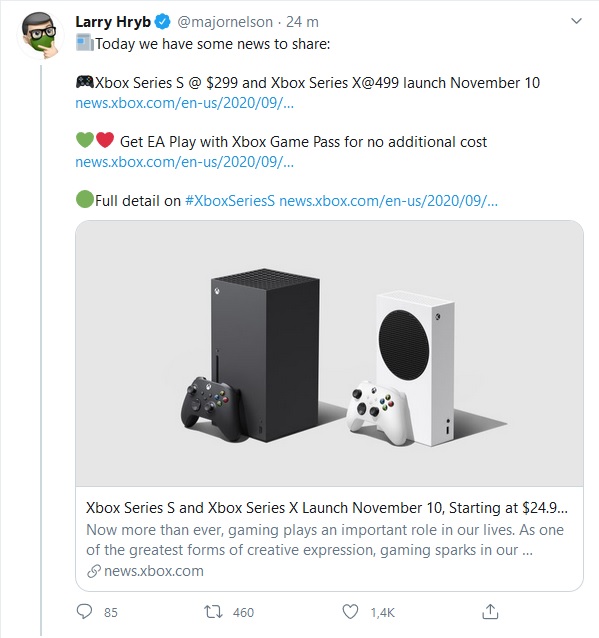The width and height of the screenshot is (599, 638).
Task: Click the 24 m timestamp
Action: pyautogui.click(x=302, y=22)
